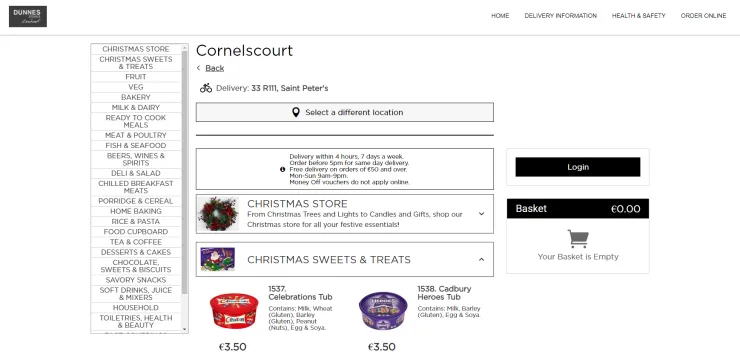Expand the Christmas Store section chevron
Viewport: 740px width, 361px height.
(x=481, y=214)
